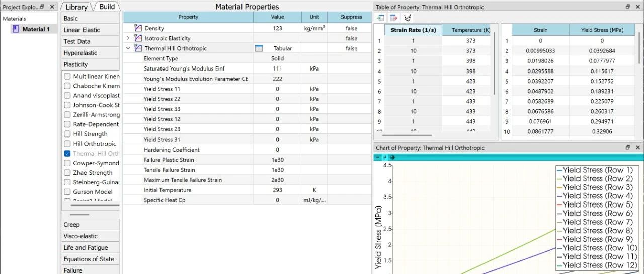Viewport: 644px width, 274px height.
Task: Click the Material 1 icon in the tree
Action: pyautogui.click(x=16, y=29)
